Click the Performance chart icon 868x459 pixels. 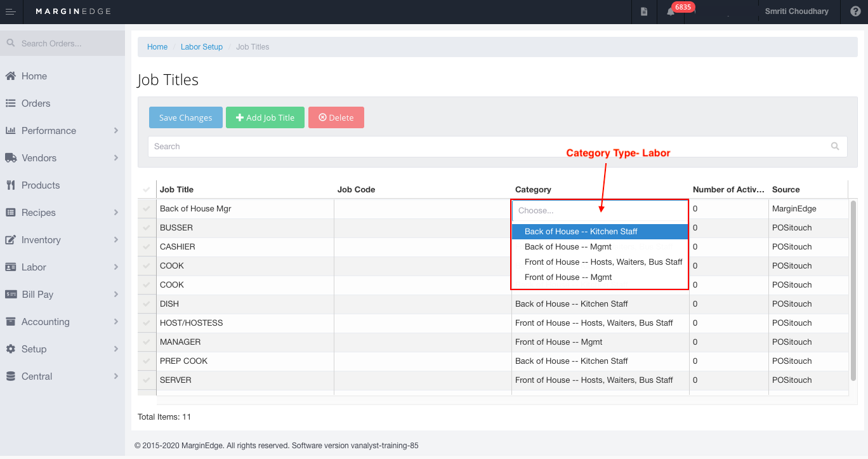(11, 130)
